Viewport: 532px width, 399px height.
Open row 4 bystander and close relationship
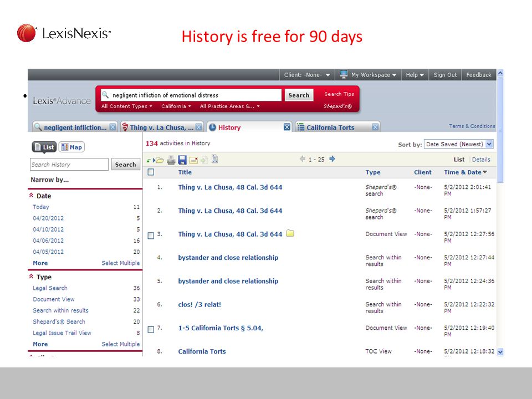(x=228, y=258)
